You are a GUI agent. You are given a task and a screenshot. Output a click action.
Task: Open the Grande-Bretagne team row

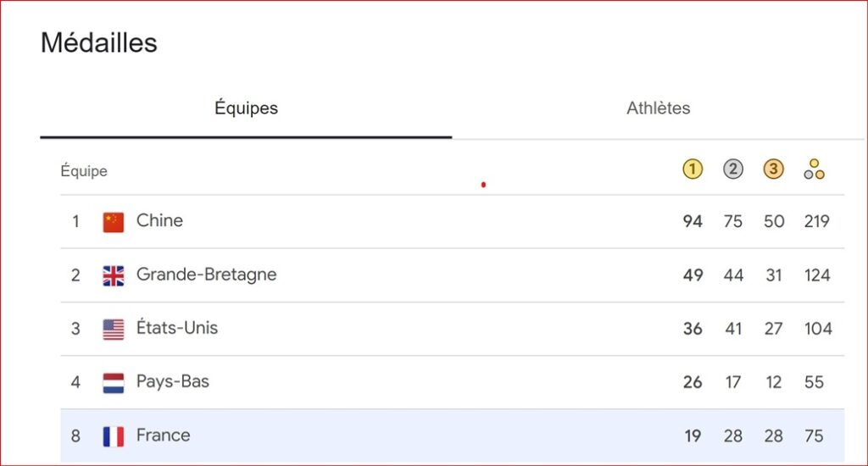tap(453, 275)
